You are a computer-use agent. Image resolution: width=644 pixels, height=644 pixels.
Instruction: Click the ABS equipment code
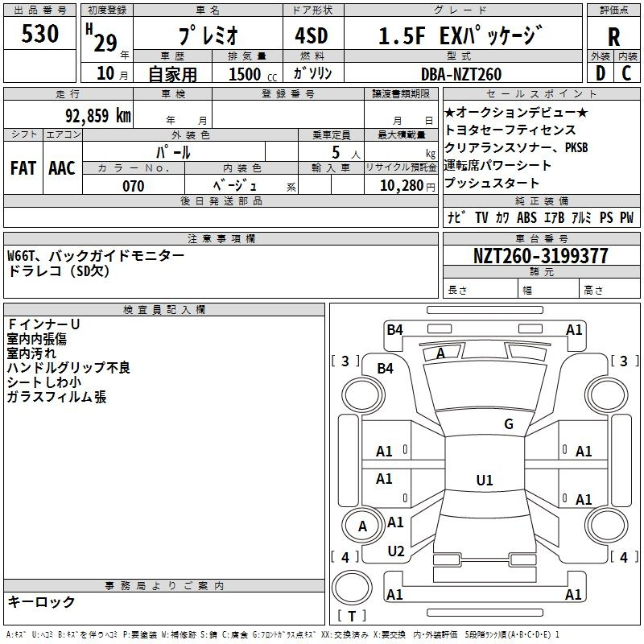527,217
